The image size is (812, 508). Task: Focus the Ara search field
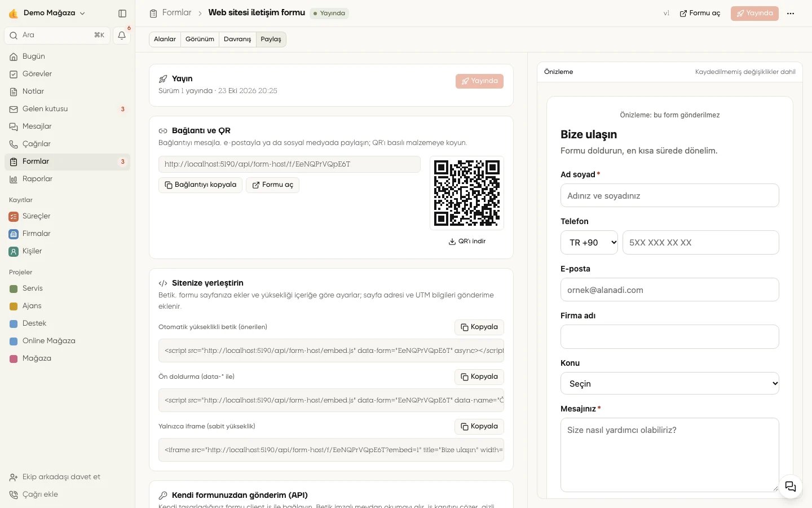tap(57, 35)
